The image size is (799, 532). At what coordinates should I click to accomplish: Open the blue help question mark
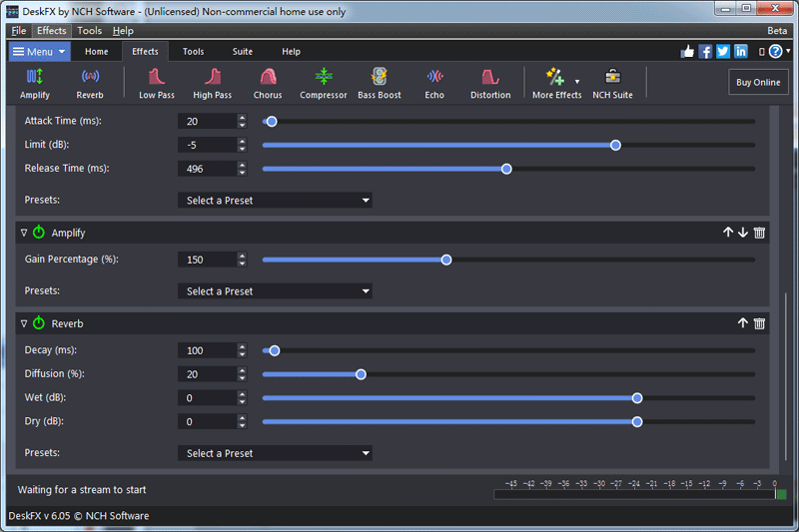(776, 52)
